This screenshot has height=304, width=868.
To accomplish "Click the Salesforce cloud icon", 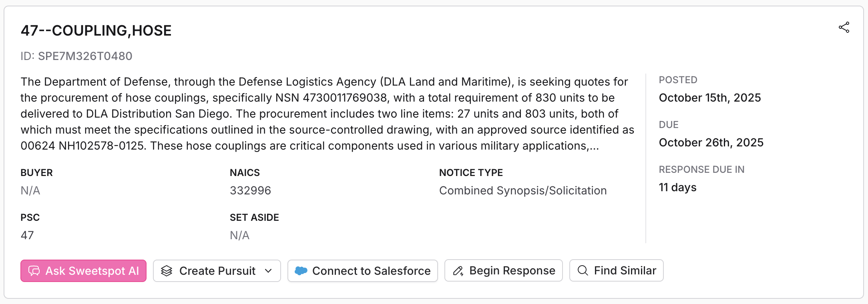I will 301,271.
